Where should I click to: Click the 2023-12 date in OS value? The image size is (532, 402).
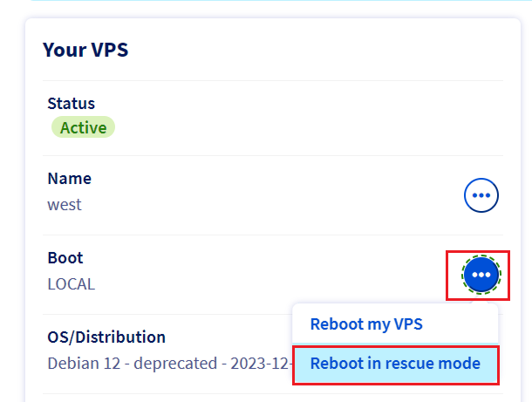[x=260, y=364]
